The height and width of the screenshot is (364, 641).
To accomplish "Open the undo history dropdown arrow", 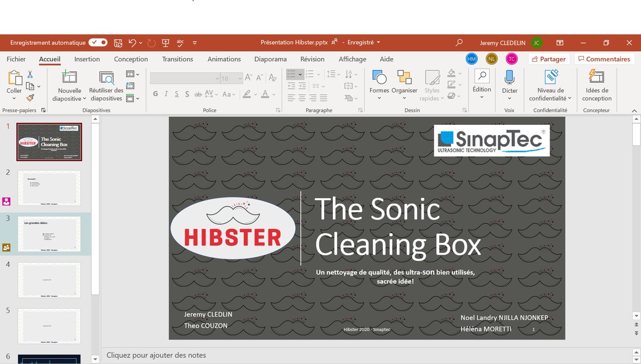I will coord(140,43).
